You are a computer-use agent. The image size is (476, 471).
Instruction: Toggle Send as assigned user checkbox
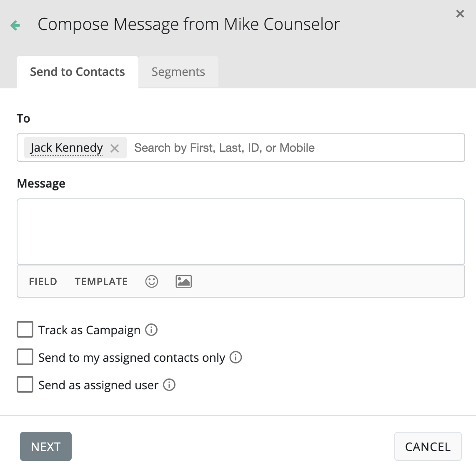click(25, 384)
